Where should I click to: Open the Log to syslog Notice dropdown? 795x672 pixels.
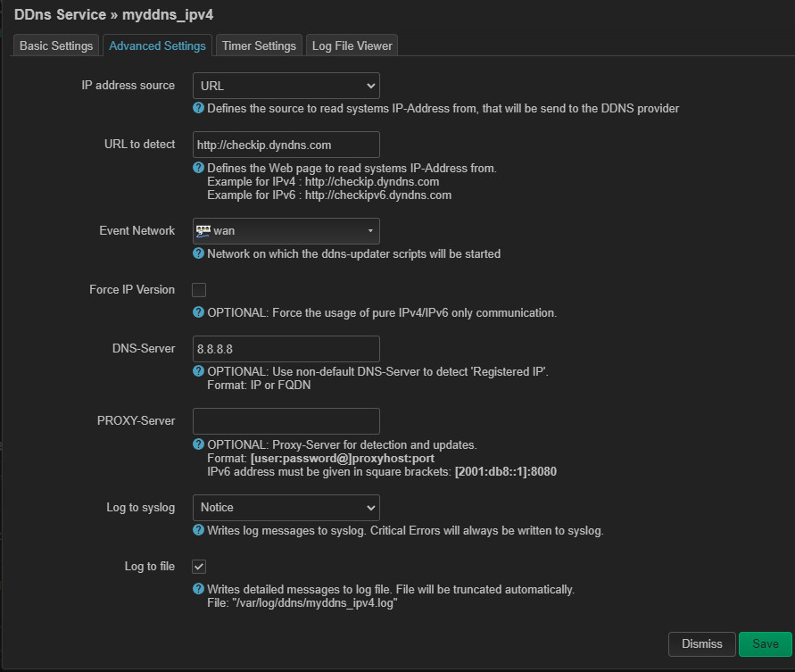click(x=286, y=508)
